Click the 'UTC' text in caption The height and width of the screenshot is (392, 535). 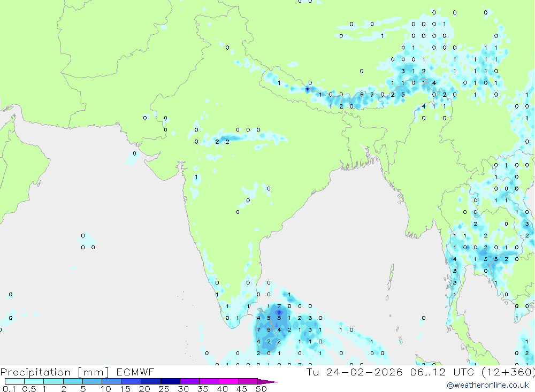pyautogui.click(x=464, y=372)
